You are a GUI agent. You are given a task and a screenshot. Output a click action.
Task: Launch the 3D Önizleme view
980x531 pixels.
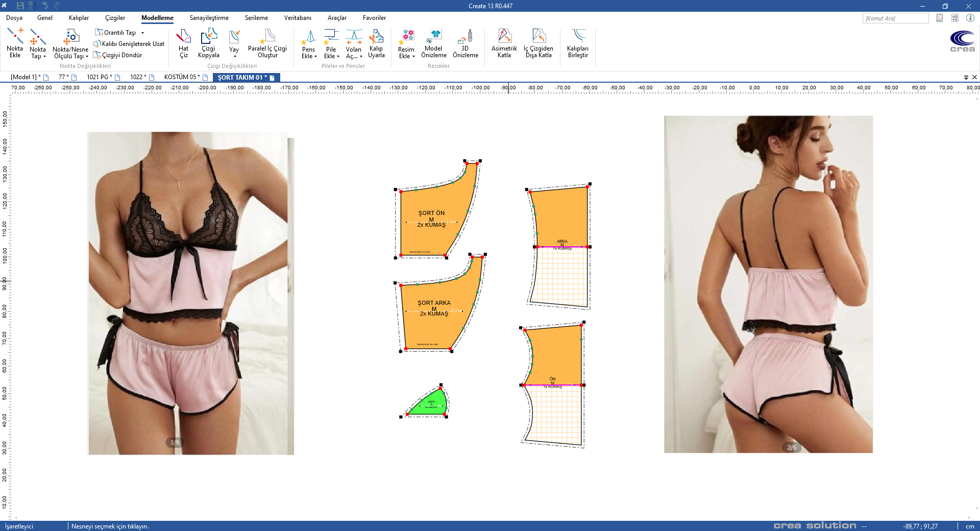click(465, 43)
